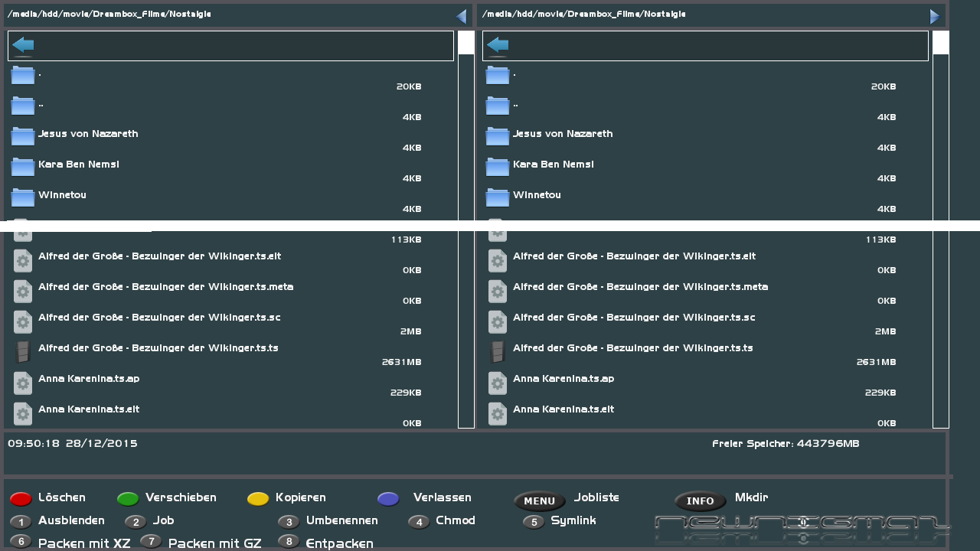Open Jesus von Nazareth folder in right pane
This screenshot has height=551, width=980.
point(562,134)
